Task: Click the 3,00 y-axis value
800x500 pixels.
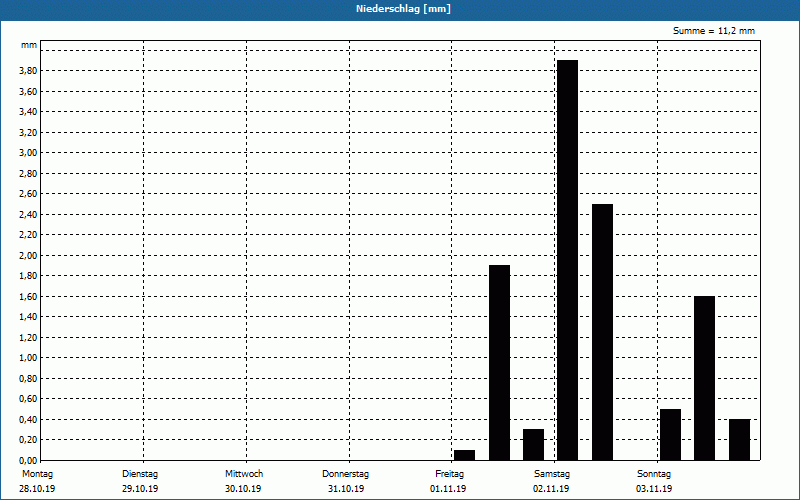Action: (28, 153)
